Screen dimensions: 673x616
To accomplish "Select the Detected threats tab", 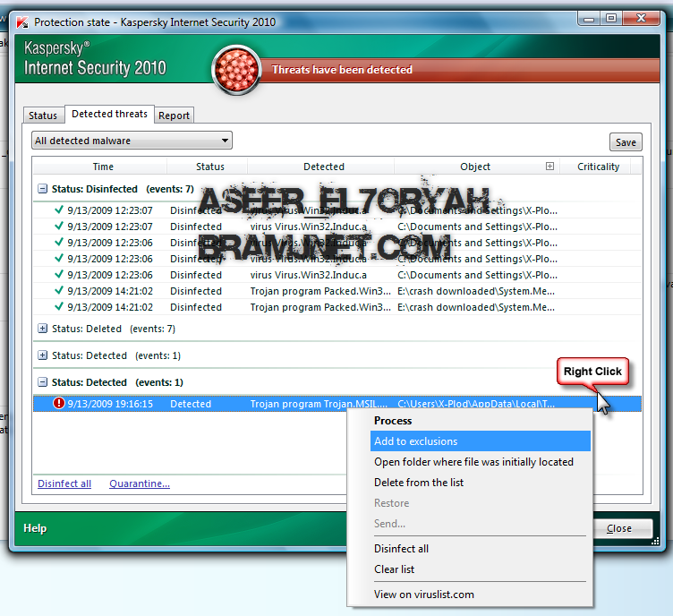I will pos(109,114).
